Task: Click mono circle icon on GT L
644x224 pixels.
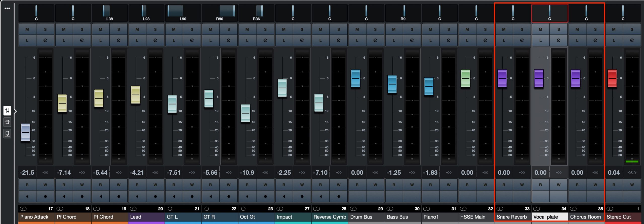Action: pos(170,209)
